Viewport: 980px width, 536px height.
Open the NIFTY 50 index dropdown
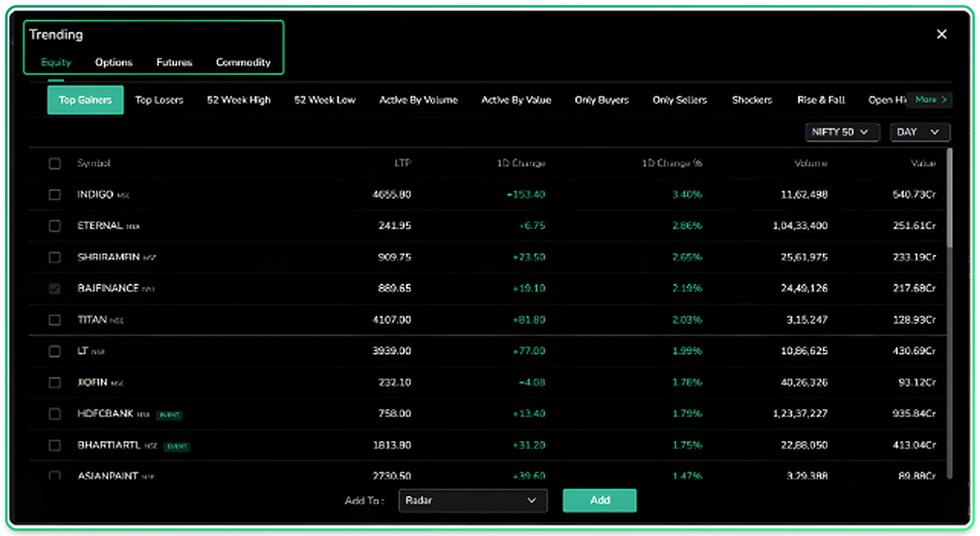pos(842,132)
